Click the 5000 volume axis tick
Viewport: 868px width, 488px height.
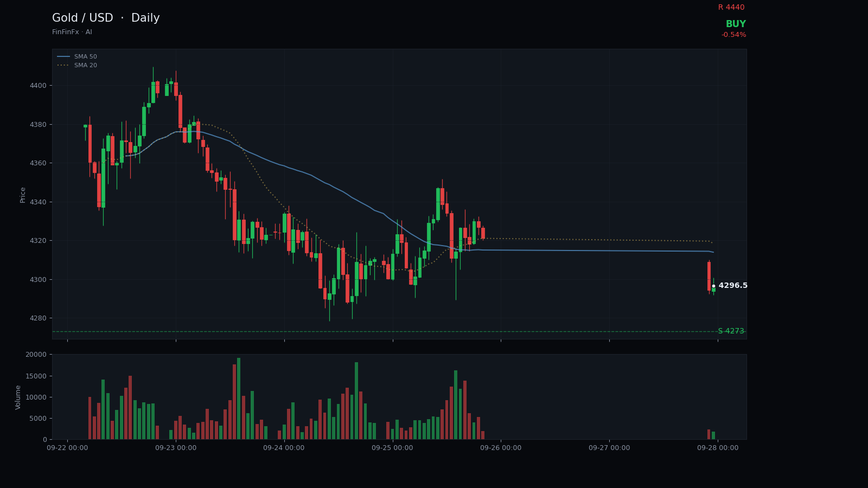pyautogui.click(x=38, y=419)
